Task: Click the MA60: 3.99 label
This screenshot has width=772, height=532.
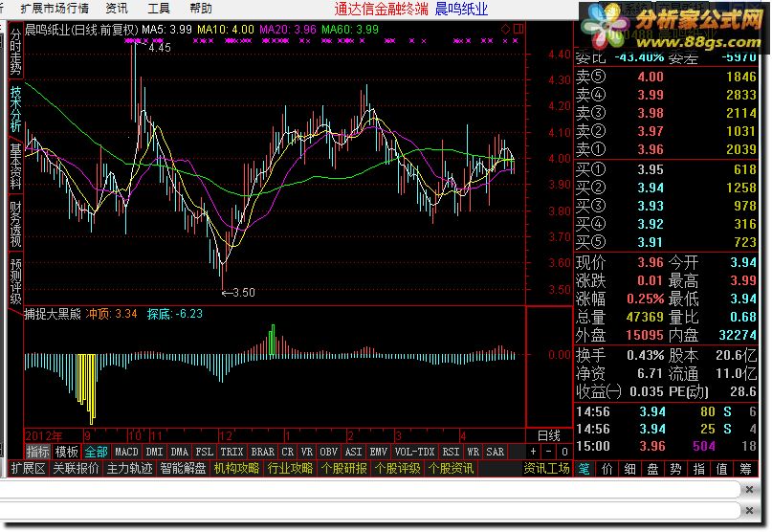Action: tap(350, 30)
